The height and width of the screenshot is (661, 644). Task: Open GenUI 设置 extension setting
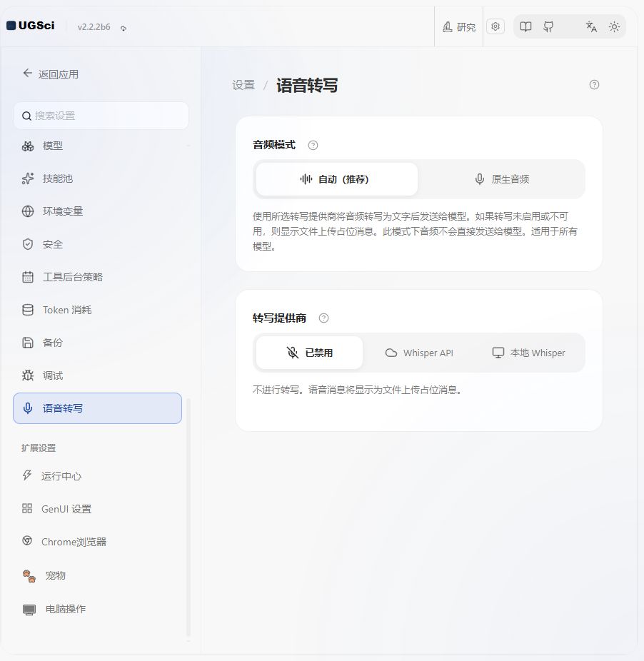click(97, 509)
